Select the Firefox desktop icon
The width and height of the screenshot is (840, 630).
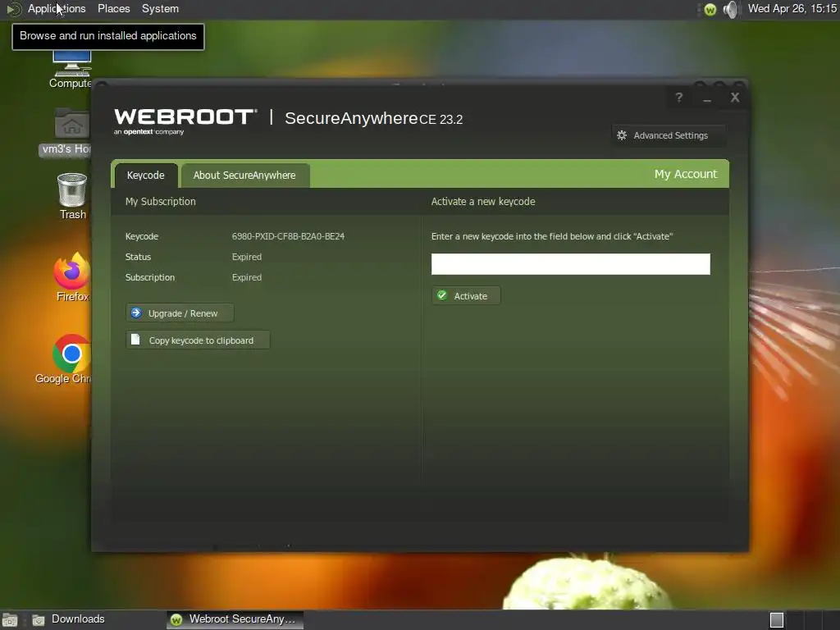[x=72, y=277]
